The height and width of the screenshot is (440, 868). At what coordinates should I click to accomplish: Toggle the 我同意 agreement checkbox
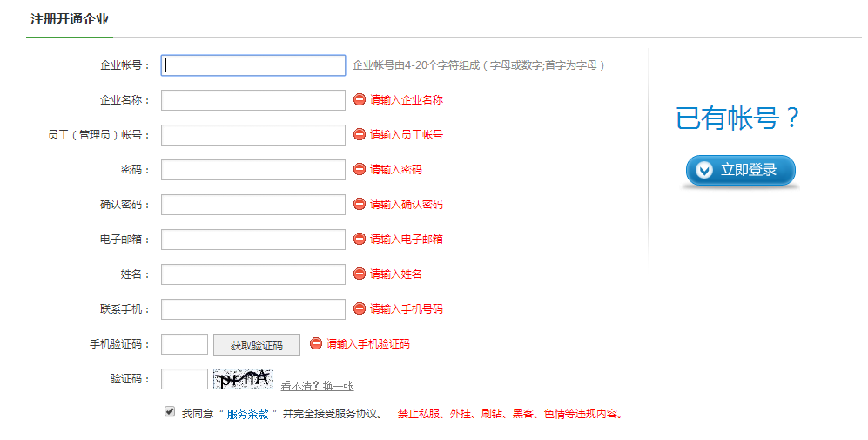click(x=170, y=412)
